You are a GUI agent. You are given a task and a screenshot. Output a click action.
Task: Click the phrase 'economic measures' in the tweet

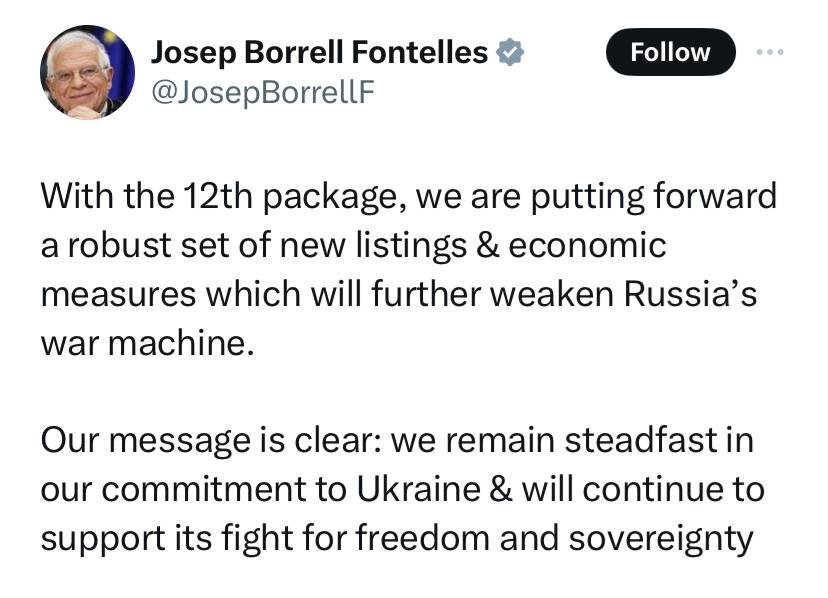tap(354, 269)
